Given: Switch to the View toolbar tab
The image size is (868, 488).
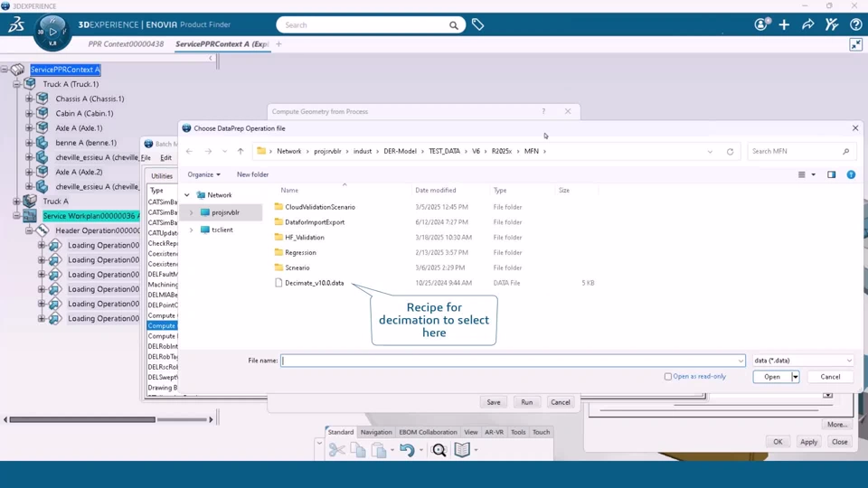Looking at the screenshot, I should point(470,432).
